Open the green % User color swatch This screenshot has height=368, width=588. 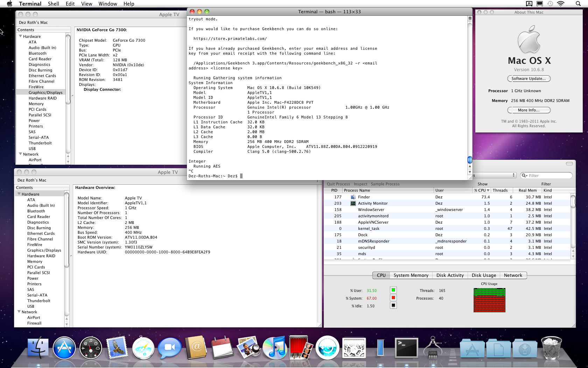click(393, 290)
